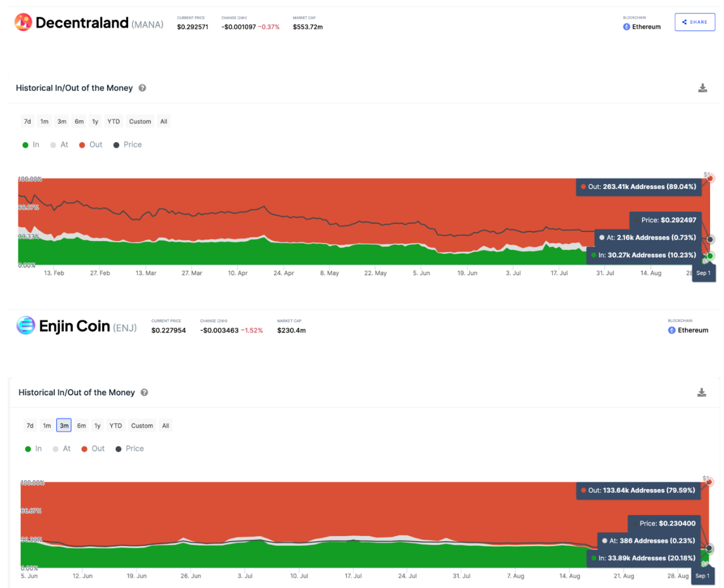The width and height of the screenshot is (724, 588).
Task: Select 1m range on Decentraland chart
Action: pyautogui.click(x=45, y=121)
